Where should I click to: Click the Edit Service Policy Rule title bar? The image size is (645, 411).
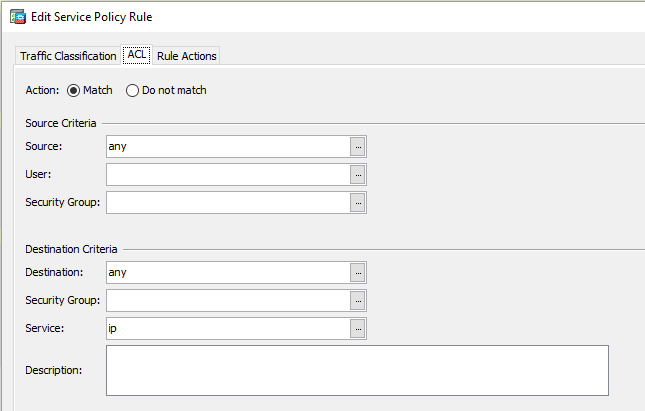coord(350,17)
